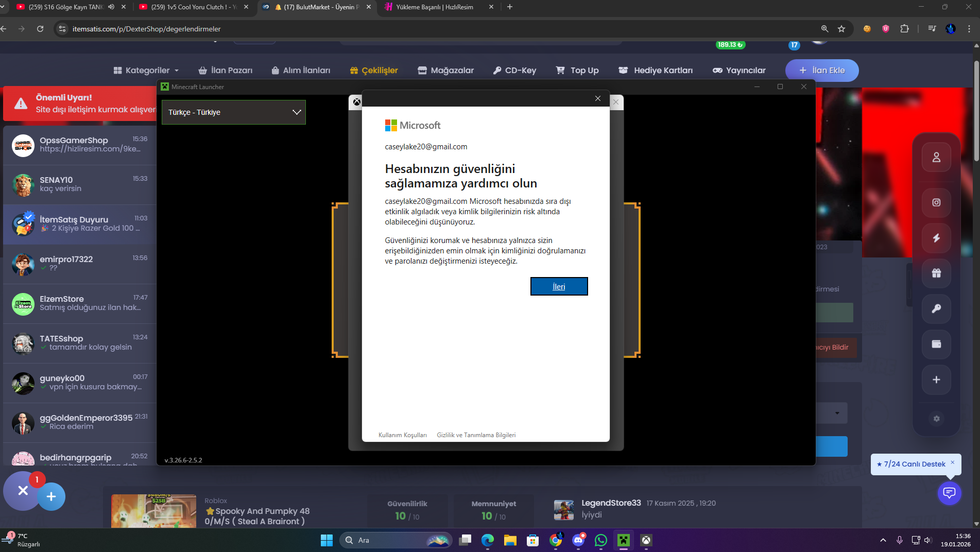Click the zoom magnifier icon in the address bar
This screenshot has height=552, width=980.
pos(824,29)
